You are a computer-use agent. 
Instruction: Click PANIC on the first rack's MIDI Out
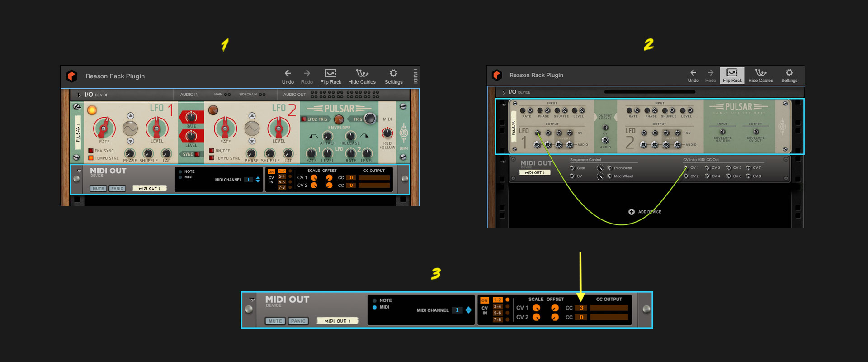pos(117,188)
